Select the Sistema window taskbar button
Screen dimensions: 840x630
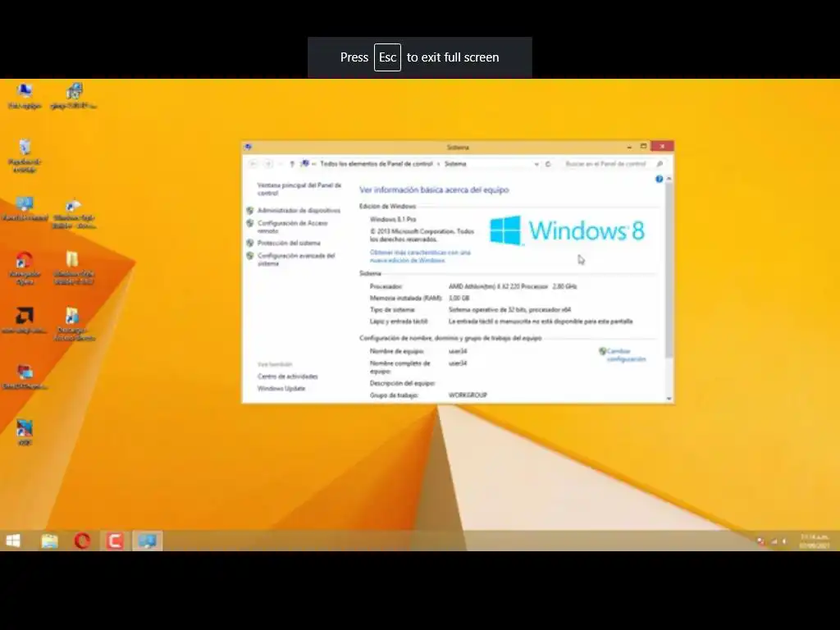(x=147, y=541)
